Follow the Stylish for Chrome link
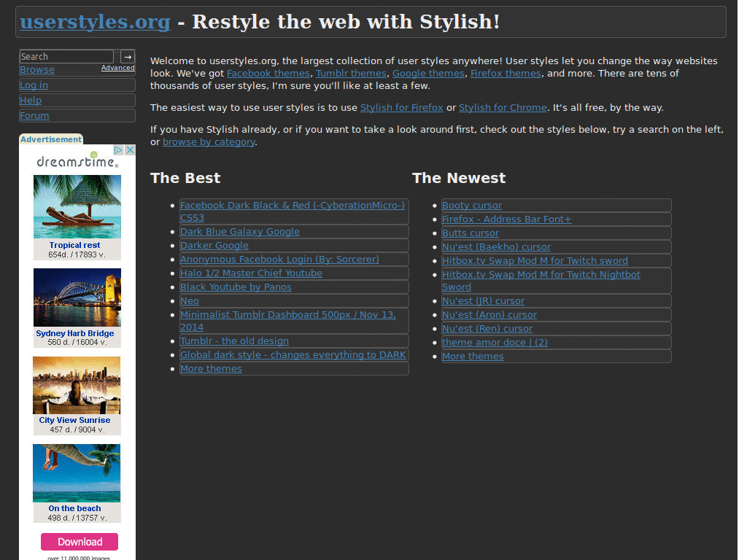The image size is (747, 560). click(x=503, y=108)
